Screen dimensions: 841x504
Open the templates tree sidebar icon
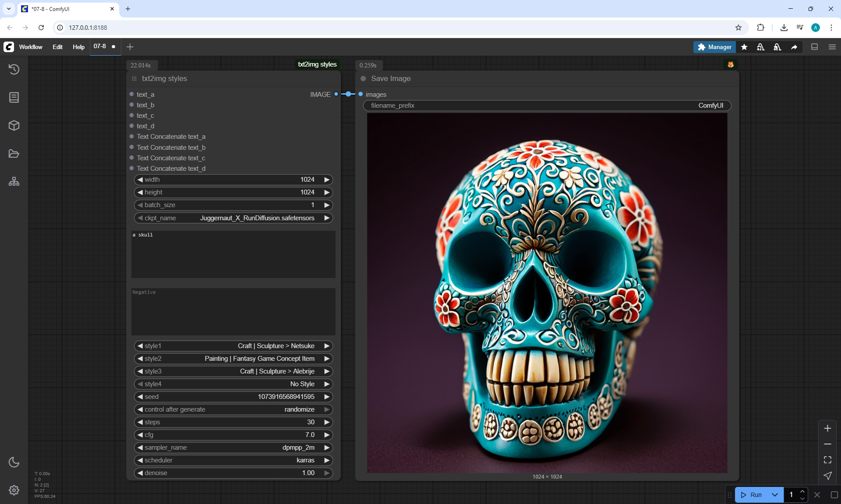click(x=14, y=182)
